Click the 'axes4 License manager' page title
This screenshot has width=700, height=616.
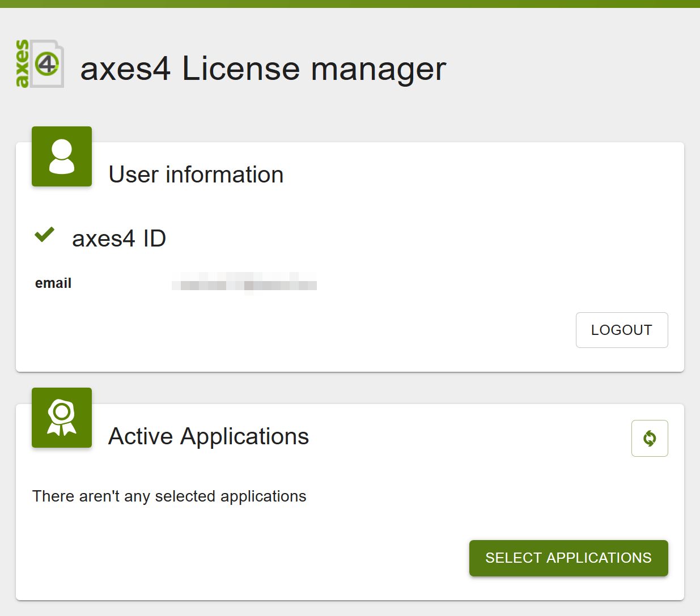(x=264, y=69)
